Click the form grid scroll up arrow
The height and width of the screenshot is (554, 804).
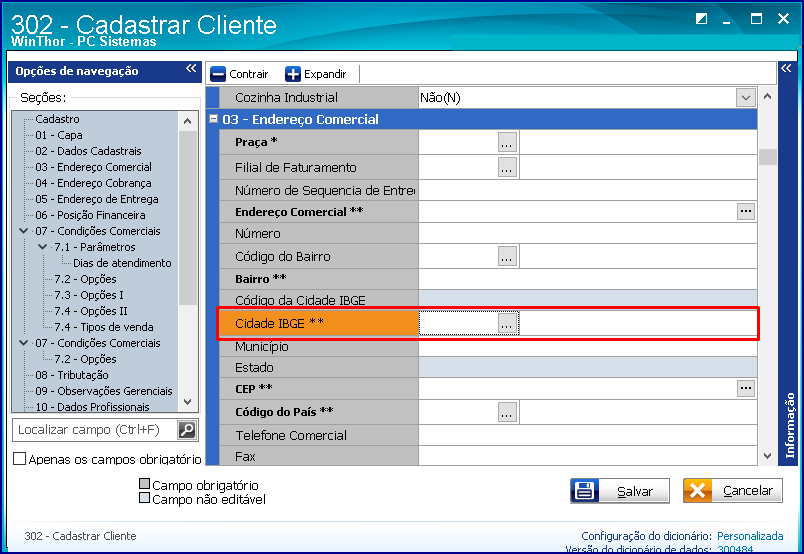tap(767, 96)
